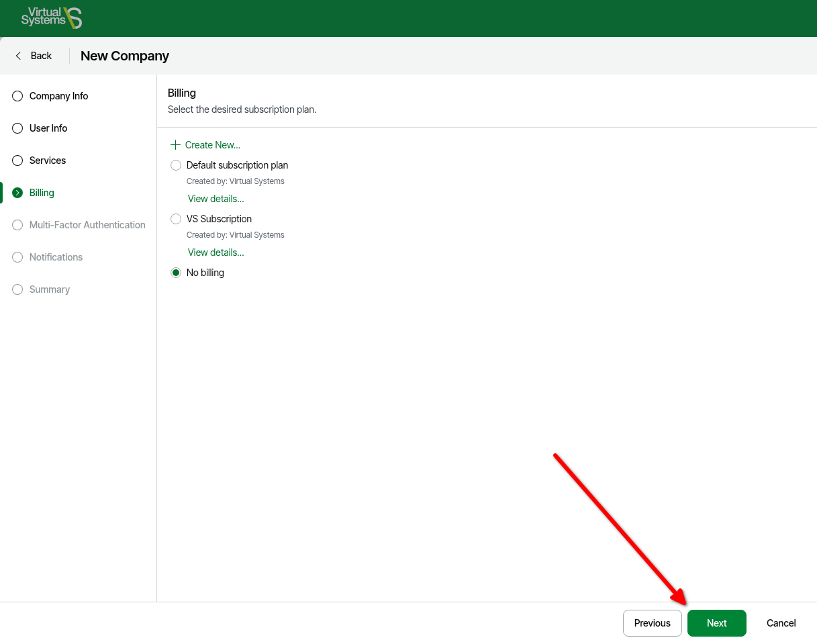The width and height of the screenshot is (817, 644).
Task: Click the active Billing step arrow icon
Action: 17,193
